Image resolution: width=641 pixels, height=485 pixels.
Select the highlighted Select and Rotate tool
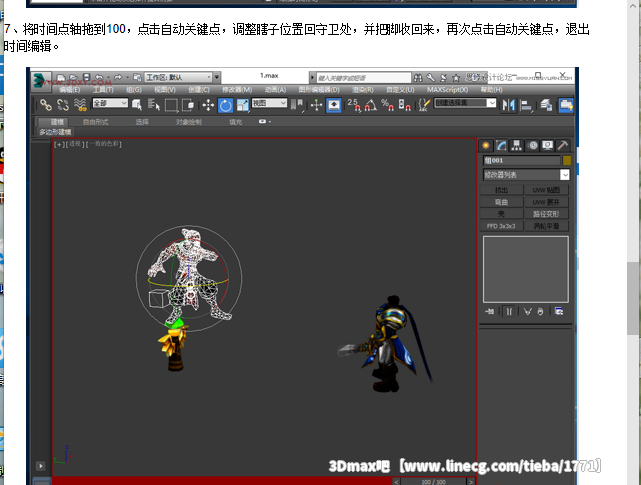(x=226, y=105)
